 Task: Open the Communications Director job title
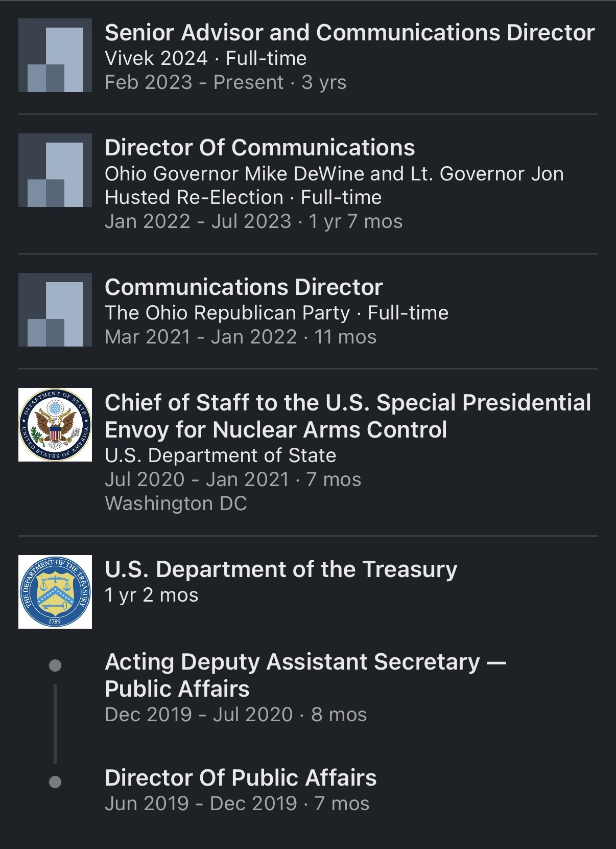[x=244, y=287]
